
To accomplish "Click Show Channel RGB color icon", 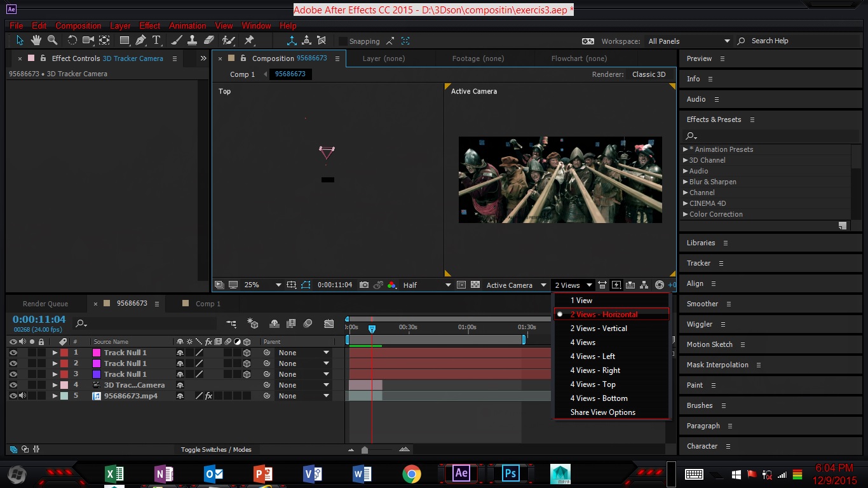I will point(392,285).
